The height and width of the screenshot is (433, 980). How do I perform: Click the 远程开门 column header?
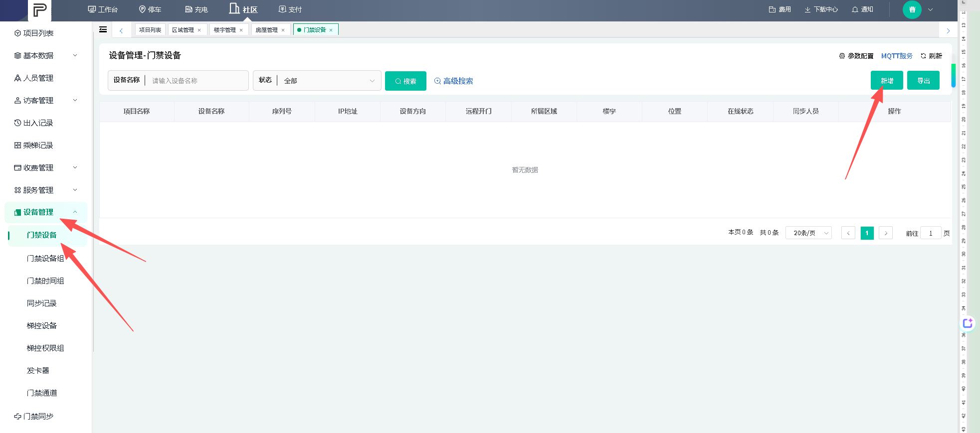(478, 111)
